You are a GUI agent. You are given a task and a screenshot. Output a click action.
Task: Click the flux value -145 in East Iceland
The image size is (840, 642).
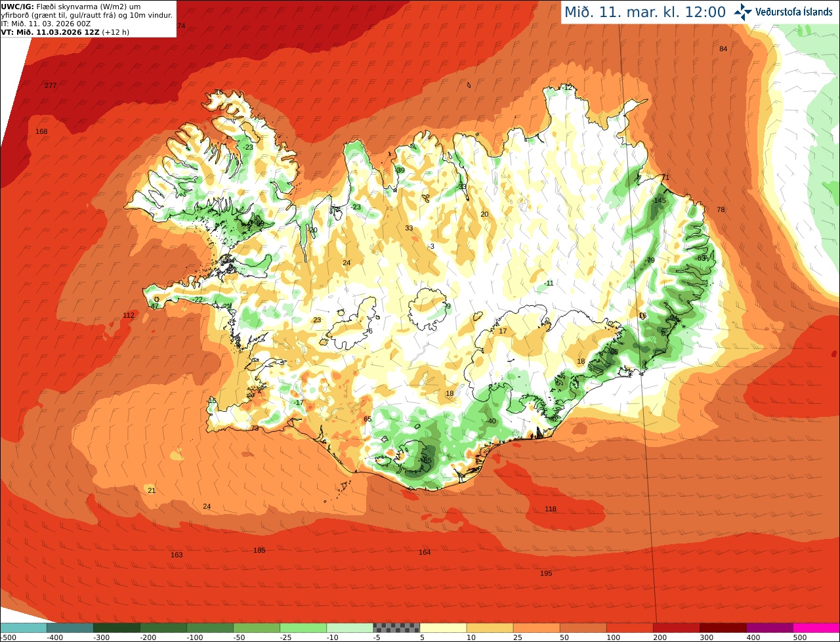click(660, 201)
